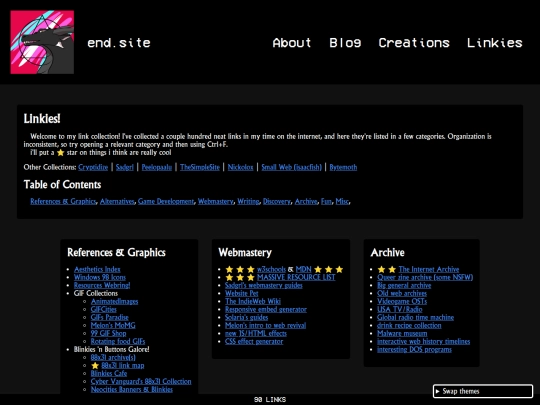Visit GIFs Paradise

pyautogui.click(x=110, y=317)
